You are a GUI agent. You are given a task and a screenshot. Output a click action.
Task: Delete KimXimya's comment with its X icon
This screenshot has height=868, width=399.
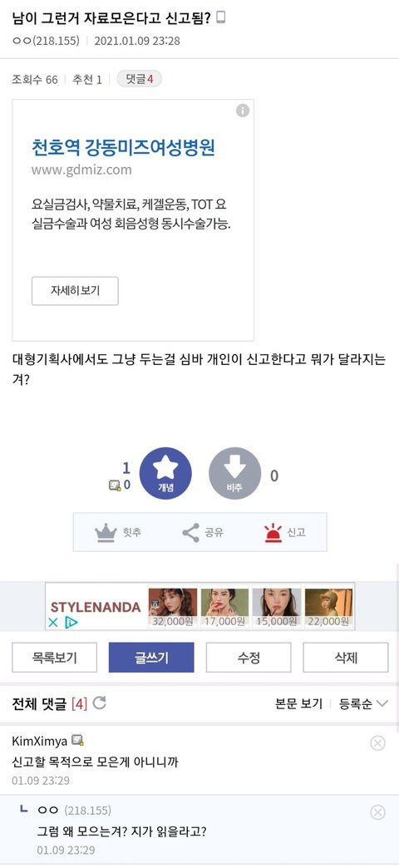pyautogui.click(x=378, y=743)
